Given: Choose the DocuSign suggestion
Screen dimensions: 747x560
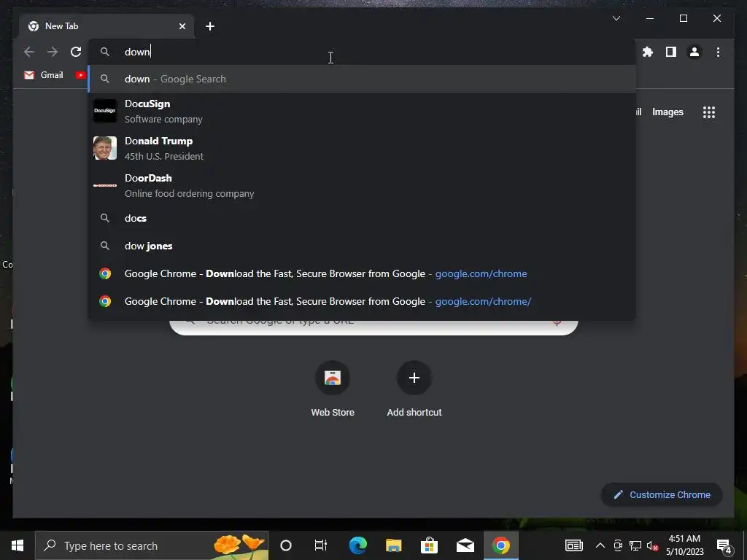Looking at the screenshot, I should click(362, 111).
